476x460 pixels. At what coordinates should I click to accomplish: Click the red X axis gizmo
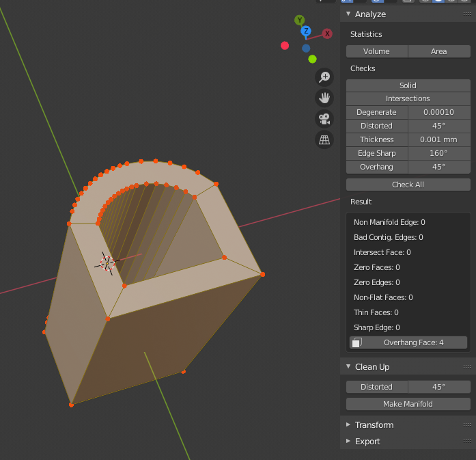coord(327,33)
